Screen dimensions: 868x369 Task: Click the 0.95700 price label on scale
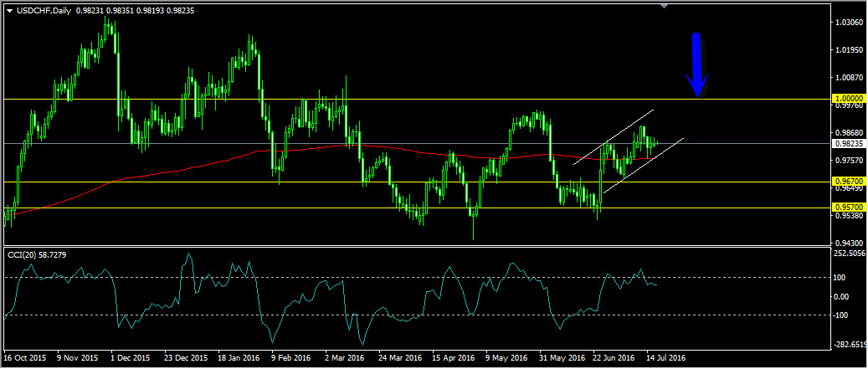849,208
